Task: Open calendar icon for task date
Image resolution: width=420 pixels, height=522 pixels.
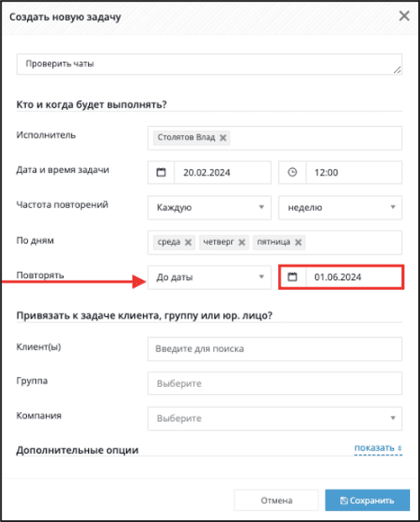Action: click(161, 172)
